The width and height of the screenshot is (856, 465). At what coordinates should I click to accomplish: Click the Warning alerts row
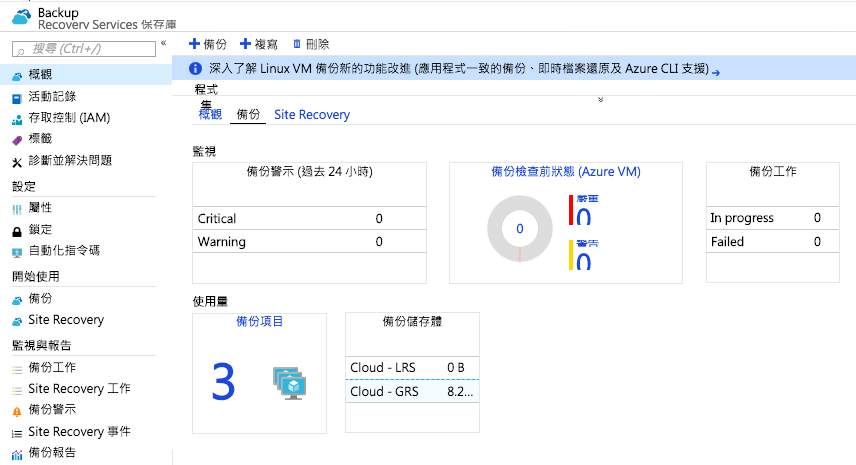(309, 241)
